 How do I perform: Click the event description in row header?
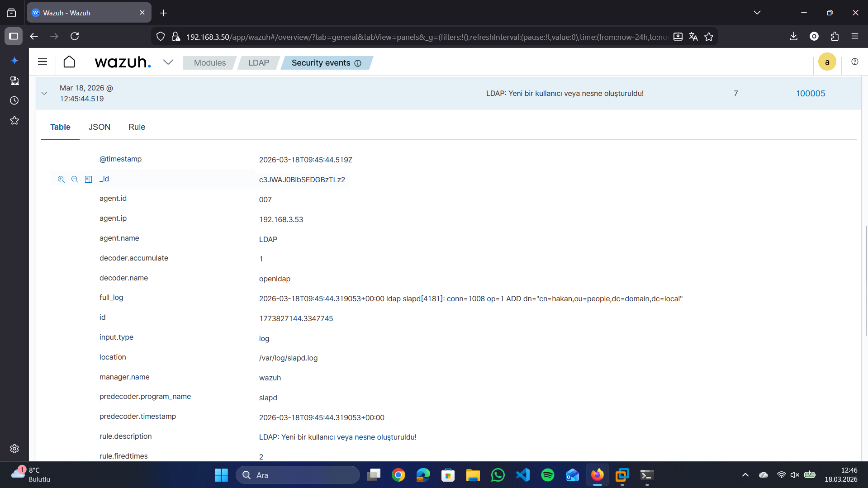pos(564,94)
